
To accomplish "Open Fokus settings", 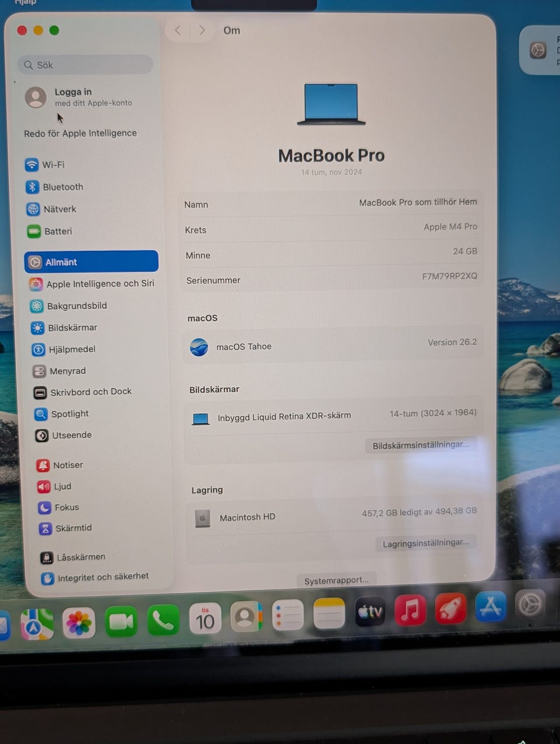I will point(59,507).
